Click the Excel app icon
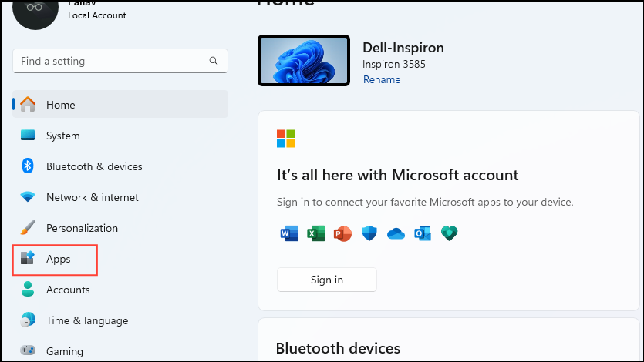644x362 pixels. click(x=316, y=233)
